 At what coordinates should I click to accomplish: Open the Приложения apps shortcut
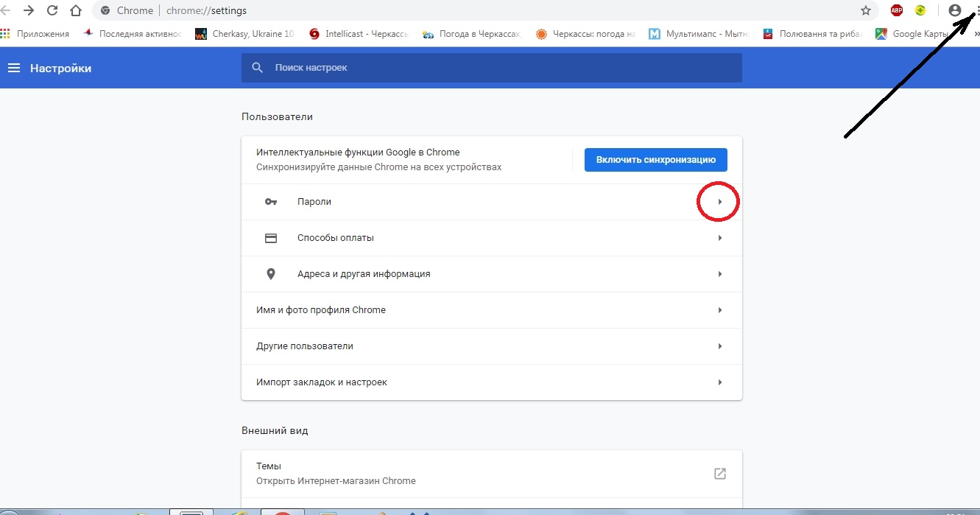click(x=35, y=33)
